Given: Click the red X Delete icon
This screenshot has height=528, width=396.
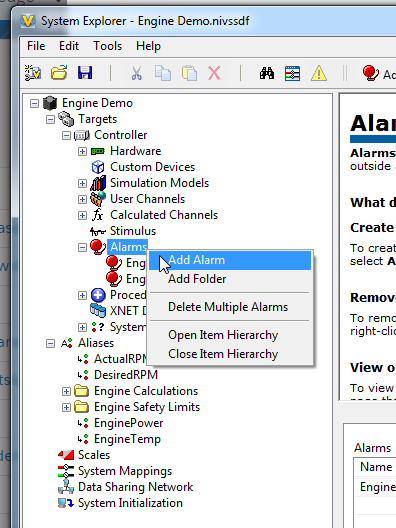Looking at the screenshot, I should (x=214, y=73).
